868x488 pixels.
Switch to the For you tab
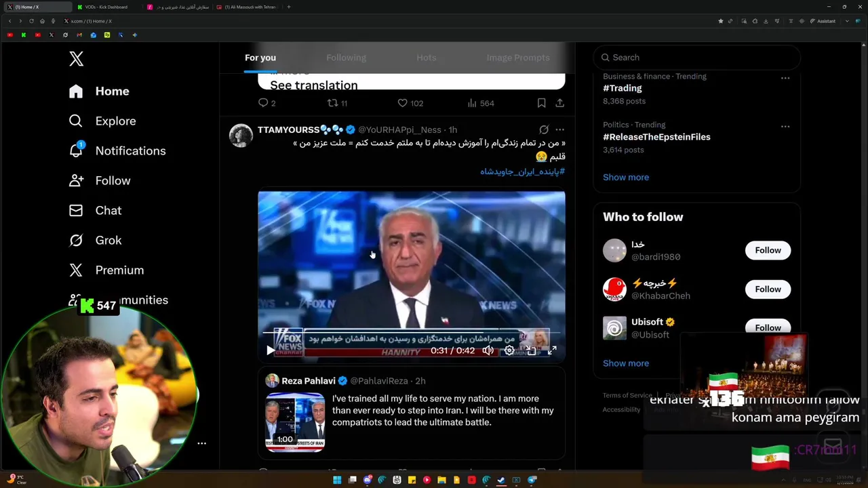click(260, 58)
